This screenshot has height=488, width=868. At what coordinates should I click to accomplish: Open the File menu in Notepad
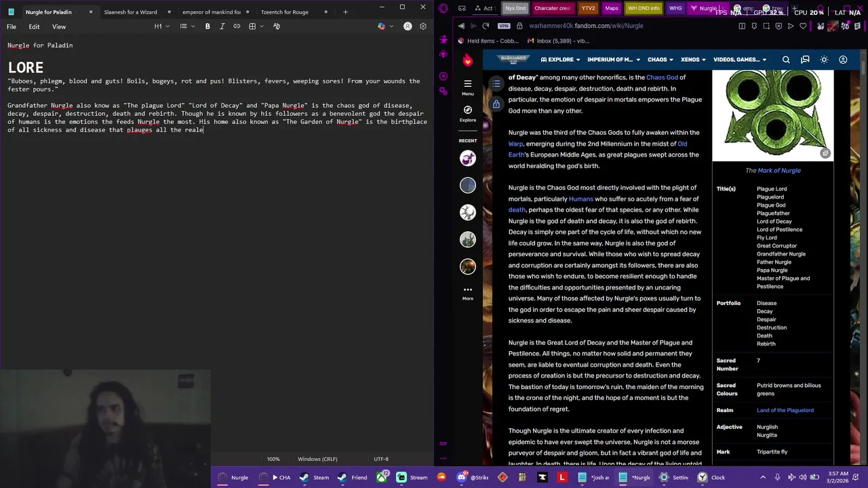12,26
